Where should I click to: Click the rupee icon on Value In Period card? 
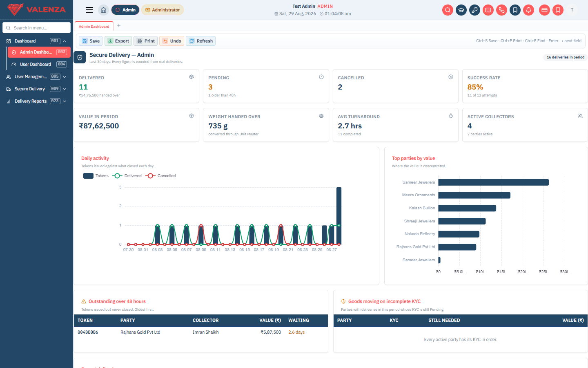(x=192, y=116)
